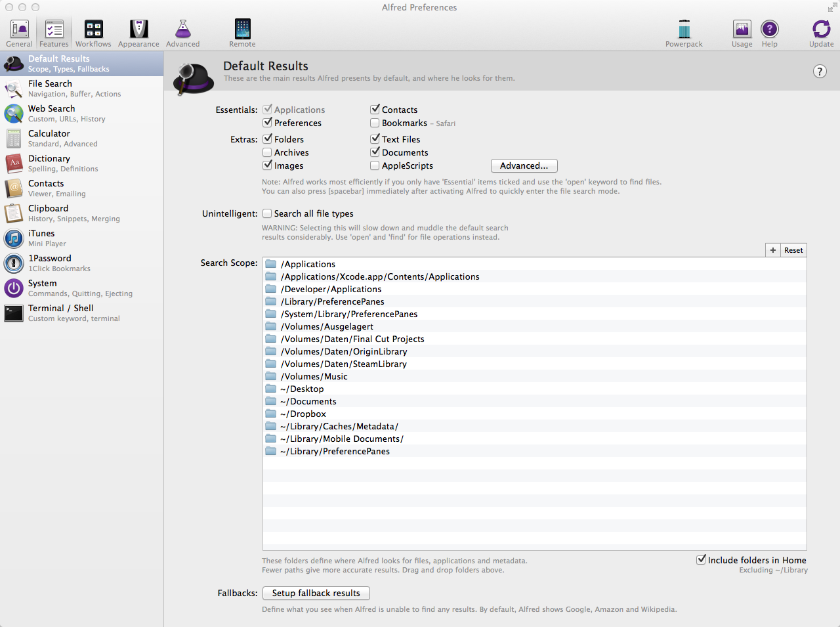Select the Terminal / Shell sidebar text
Viewport: 840px width, 627px height.
[x=60, y=308]
